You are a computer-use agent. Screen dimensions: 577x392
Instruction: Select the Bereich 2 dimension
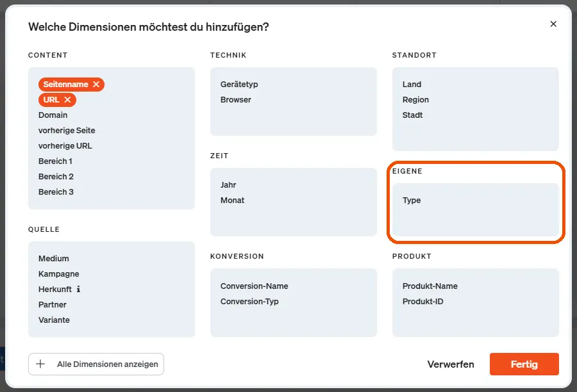pyautogui.click(x=56, y=177)
